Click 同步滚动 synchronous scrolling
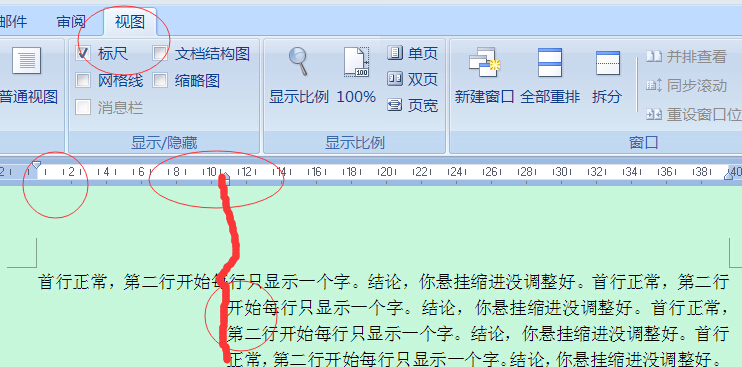 point(687,86)
